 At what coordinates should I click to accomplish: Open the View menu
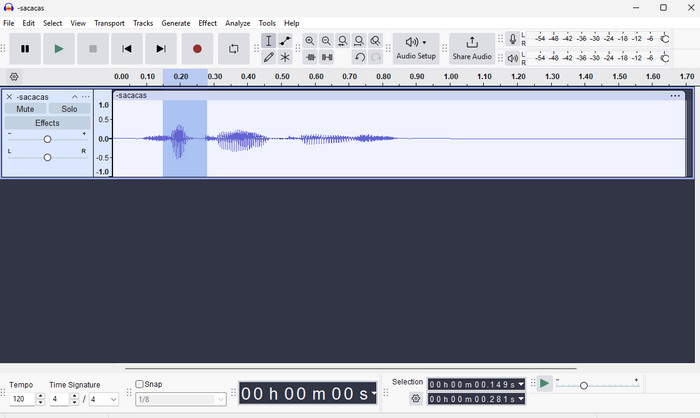(78, 23)
